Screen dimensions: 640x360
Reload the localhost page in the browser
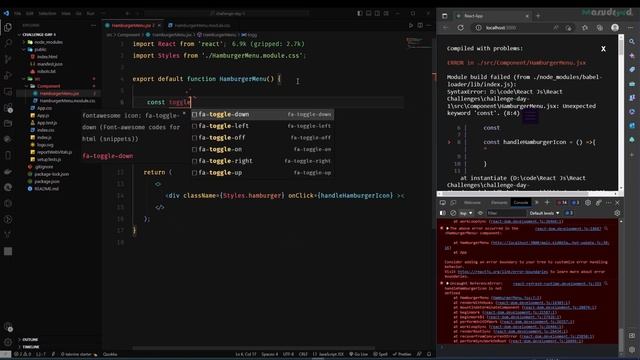460,28
